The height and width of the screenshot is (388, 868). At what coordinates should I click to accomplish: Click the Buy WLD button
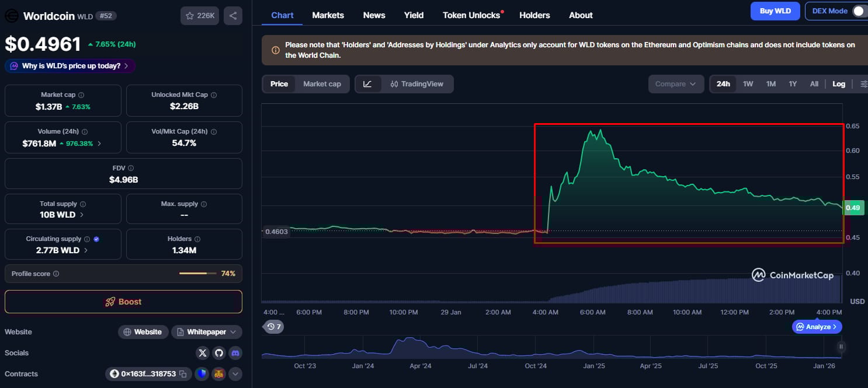click(x=775, y=11)
